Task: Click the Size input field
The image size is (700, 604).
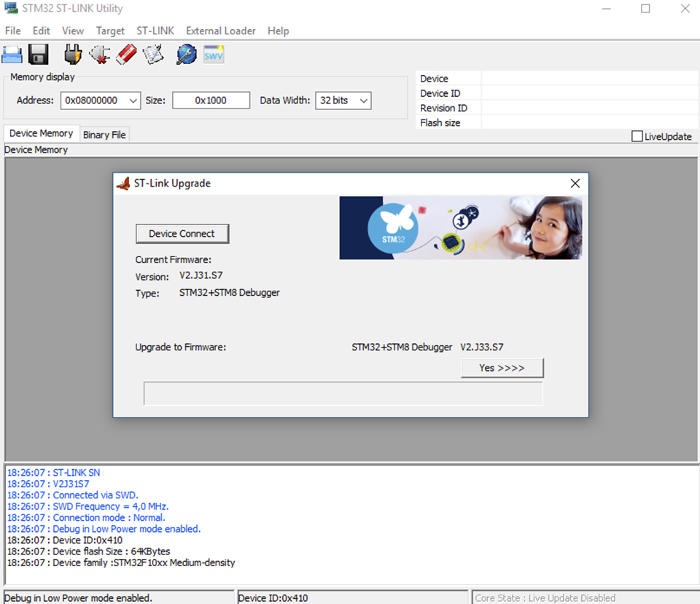Action: pyautogui.click(x=211, y=101)
